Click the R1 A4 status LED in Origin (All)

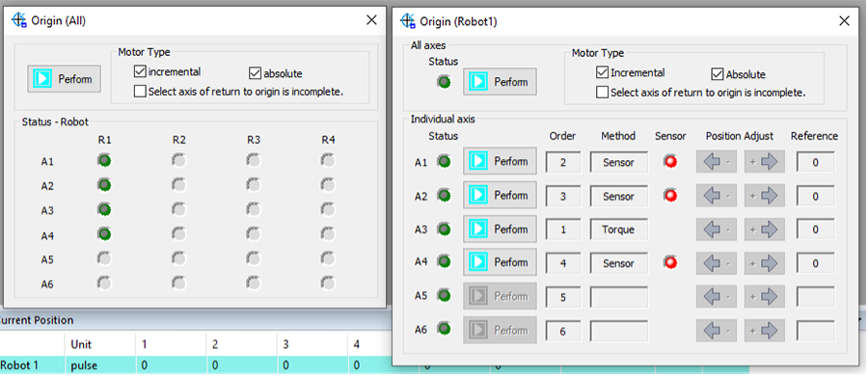pyautogui.click(x=104, y=234)
